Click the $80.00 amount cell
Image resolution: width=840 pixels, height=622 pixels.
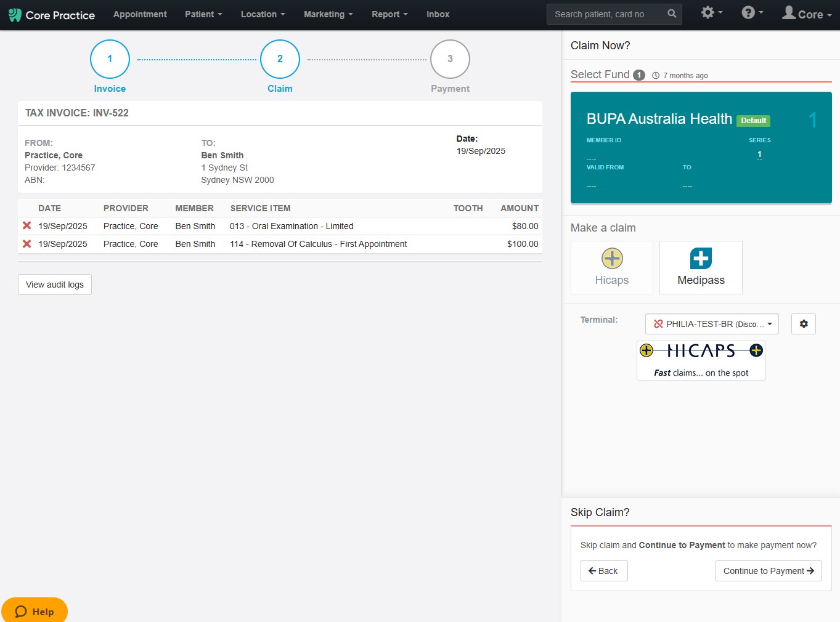pos(525,226)
